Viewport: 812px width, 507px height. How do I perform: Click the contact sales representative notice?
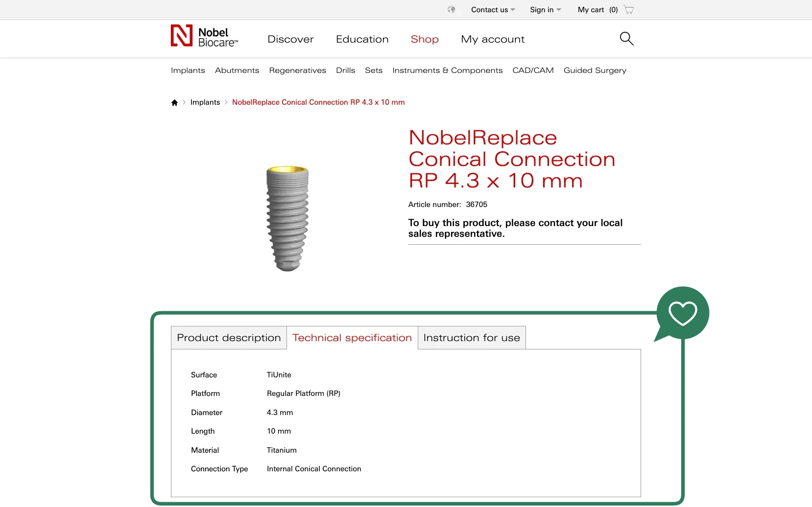[x=515, y=228]
